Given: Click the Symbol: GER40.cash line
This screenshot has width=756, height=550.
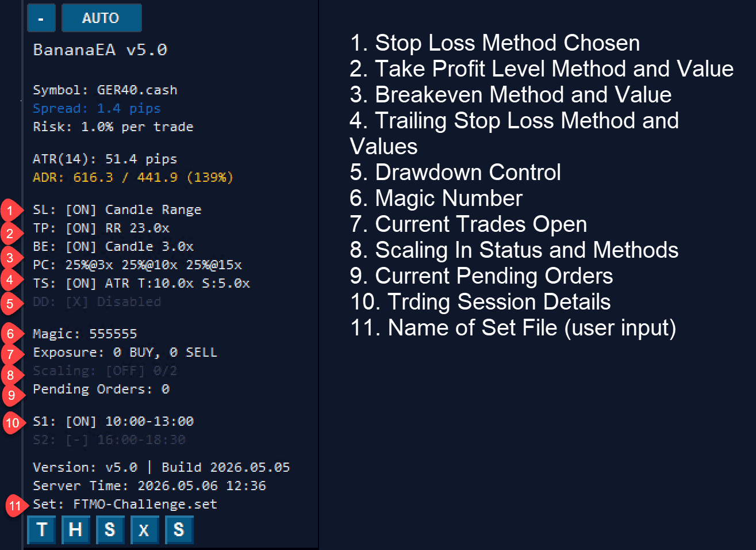Looking at the screenshot, I should (105, 90).
